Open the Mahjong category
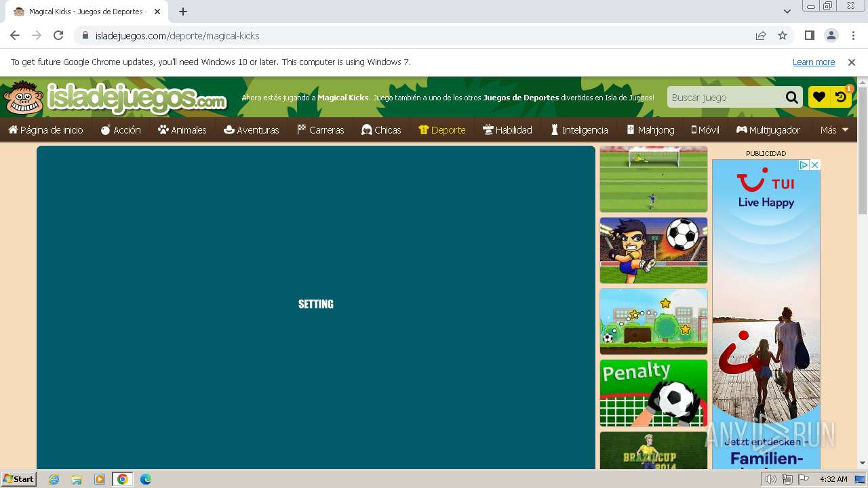 650,130
